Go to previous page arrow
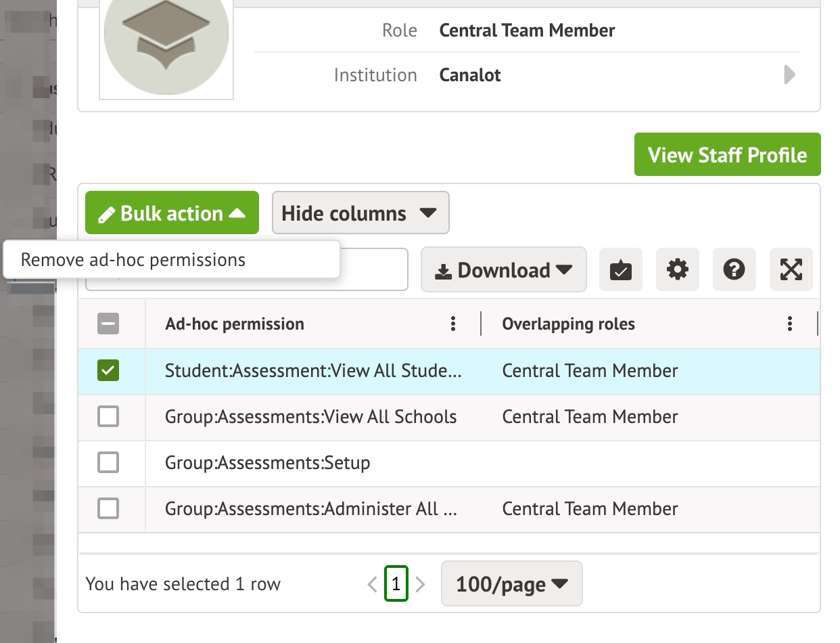840x643 pixels. (372, 584)
